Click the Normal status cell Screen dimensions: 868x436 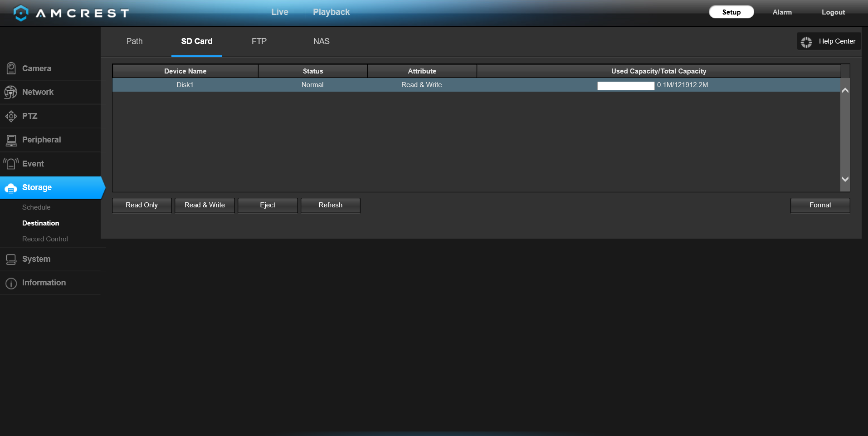(312, 85)
